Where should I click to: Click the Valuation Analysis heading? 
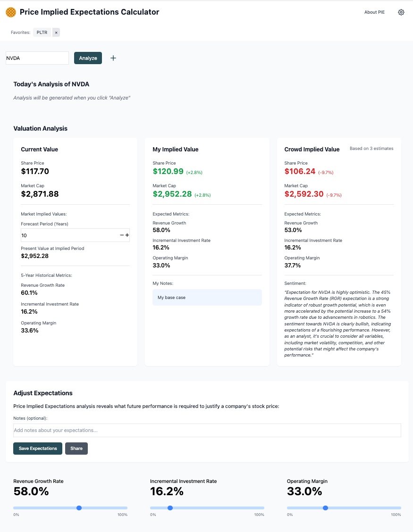click(41, 129)
